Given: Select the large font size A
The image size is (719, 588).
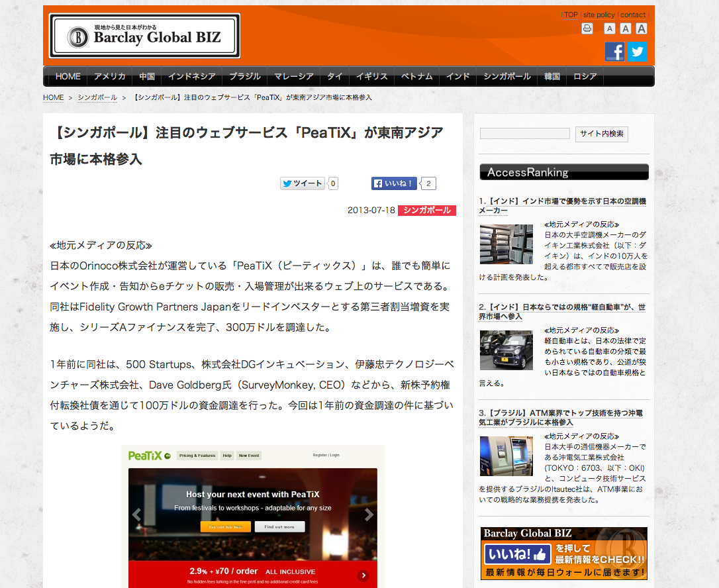Looking at the screenshot, I should [x=642, y=29].
